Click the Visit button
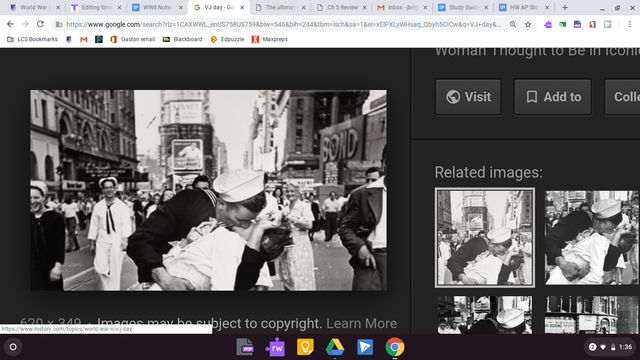This screenshot has width=640, height=360. (468, 97)
